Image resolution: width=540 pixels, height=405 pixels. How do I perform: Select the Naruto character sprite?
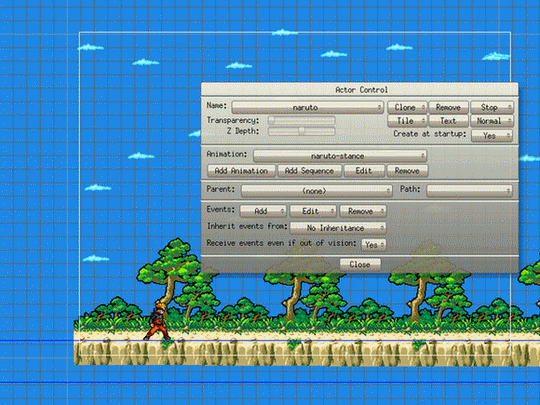pyautogui.click(x=157, y=321)
